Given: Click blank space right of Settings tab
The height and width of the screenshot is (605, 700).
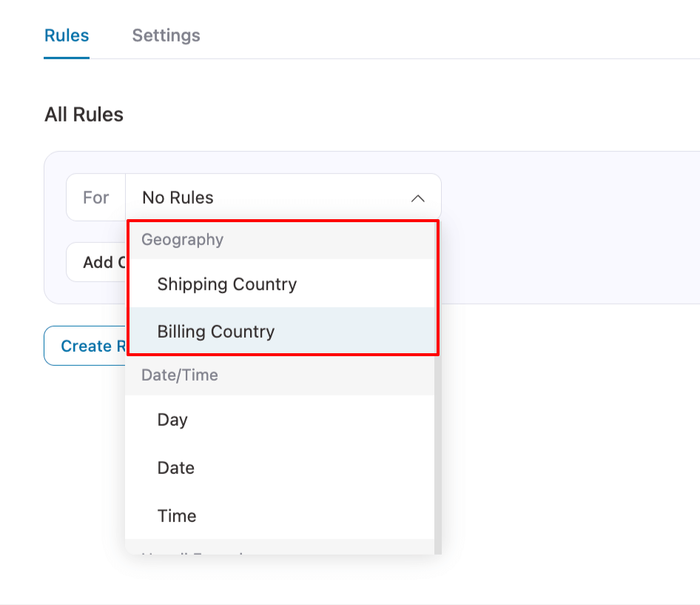Looking at the screenshot, I should coord(444,36).
